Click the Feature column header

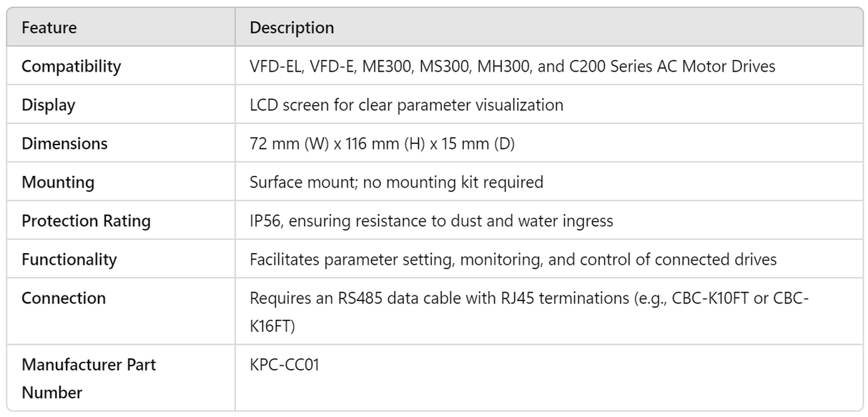[x=49, y=28]
